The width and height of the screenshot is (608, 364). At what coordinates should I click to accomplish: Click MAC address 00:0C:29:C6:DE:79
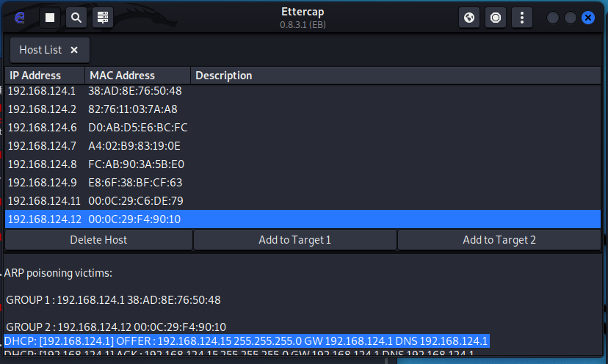pos(136,201)
